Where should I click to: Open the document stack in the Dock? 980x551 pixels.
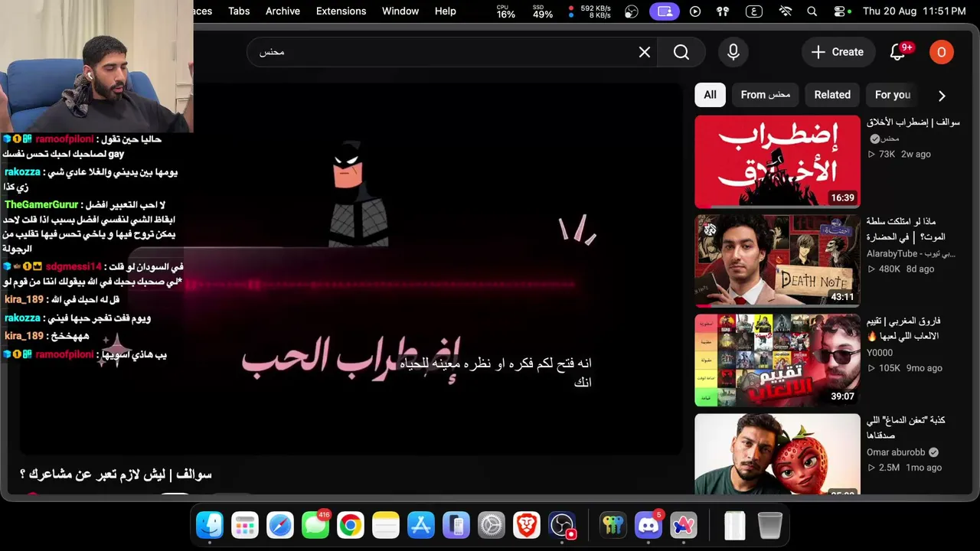tap(735, 525)
